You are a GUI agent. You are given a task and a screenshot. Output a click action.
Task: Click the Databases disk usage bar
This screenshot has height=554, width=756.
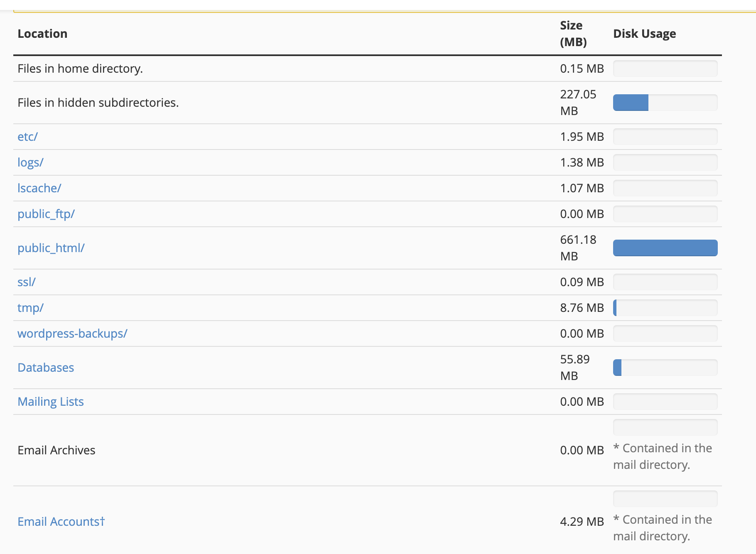click(x=665, y=368)
